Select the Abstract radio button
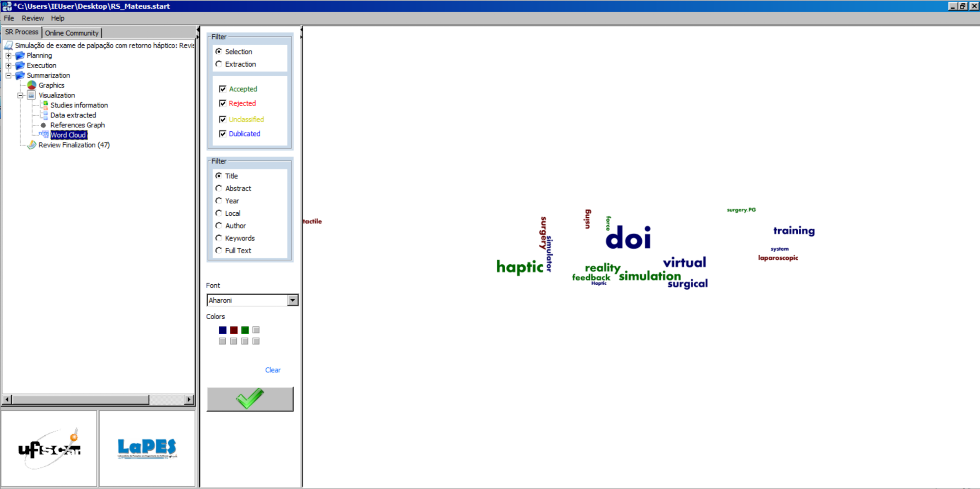This screenshot has height=489, width=980. click(x=219, y=188)
